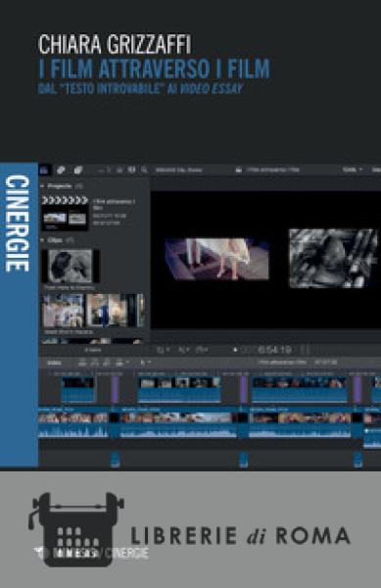Screen dimensions: 381x588
Task: Toggle the Libraries sidebar icon
Action: coord(45,170)
